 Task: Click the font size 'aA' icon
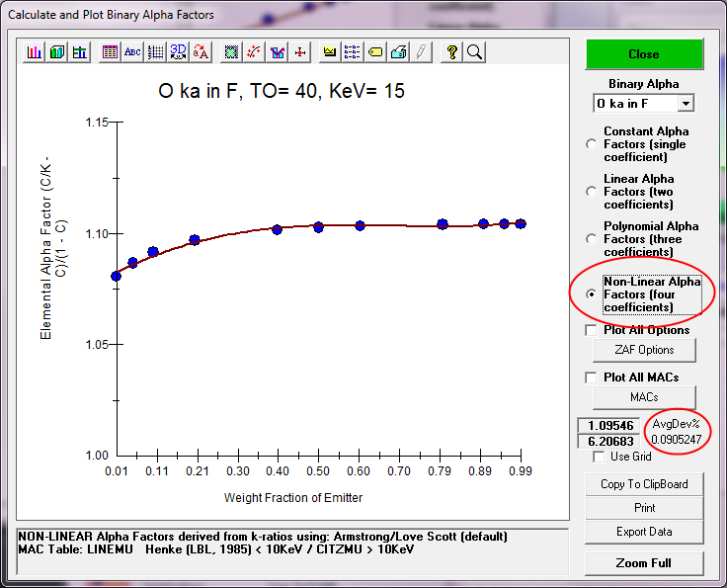point(202,52)
